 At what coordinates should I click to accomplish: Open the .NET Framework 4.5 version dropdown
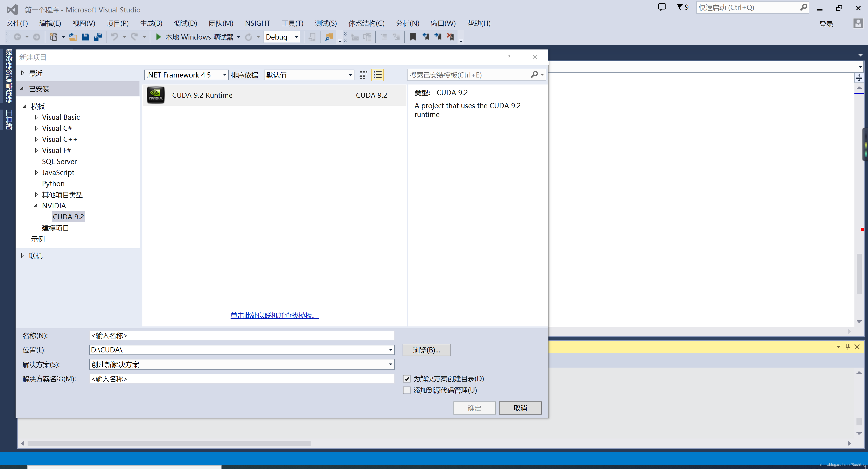point(186,75)
